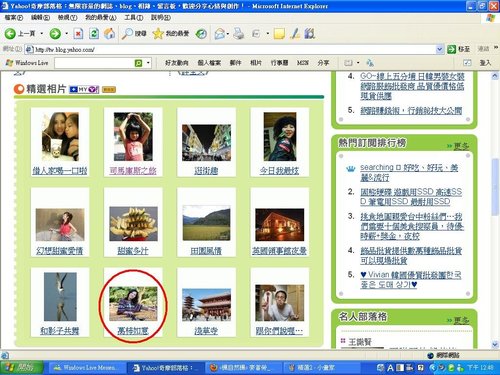The width and height of the screenshot is (500, 375).
Task: Open the top-ranked searching subscription link
Action: click(409, 172)
